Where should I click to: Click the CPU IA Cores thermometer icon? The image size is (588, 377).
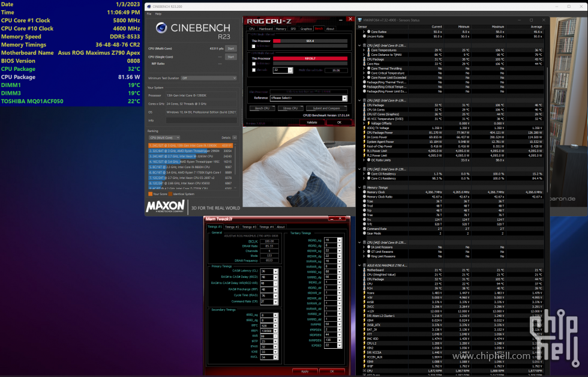pyautogui.click(x=365, y=109)
